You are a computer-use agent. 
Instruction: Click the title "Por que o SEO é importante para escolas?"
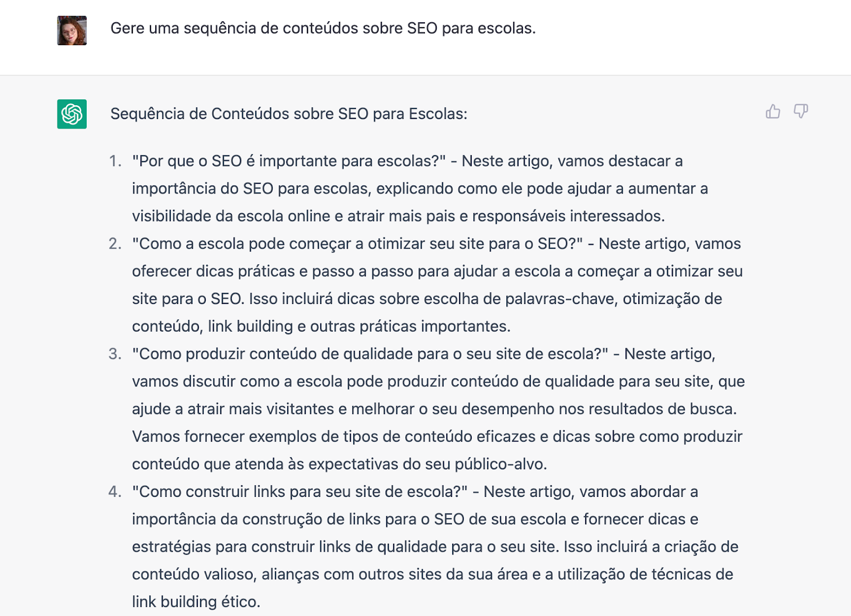point(289,161)
